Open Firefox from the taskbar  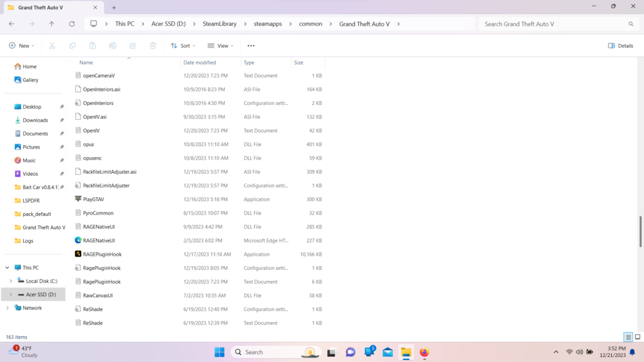424,352
